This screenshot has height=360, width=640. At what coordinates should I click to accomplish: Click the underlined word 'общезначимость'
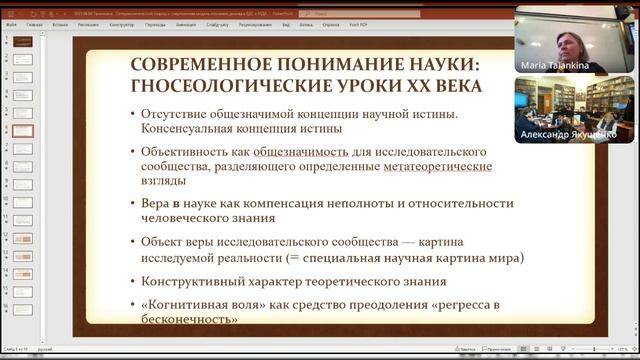pyautogui.click(x=301, y=151)
